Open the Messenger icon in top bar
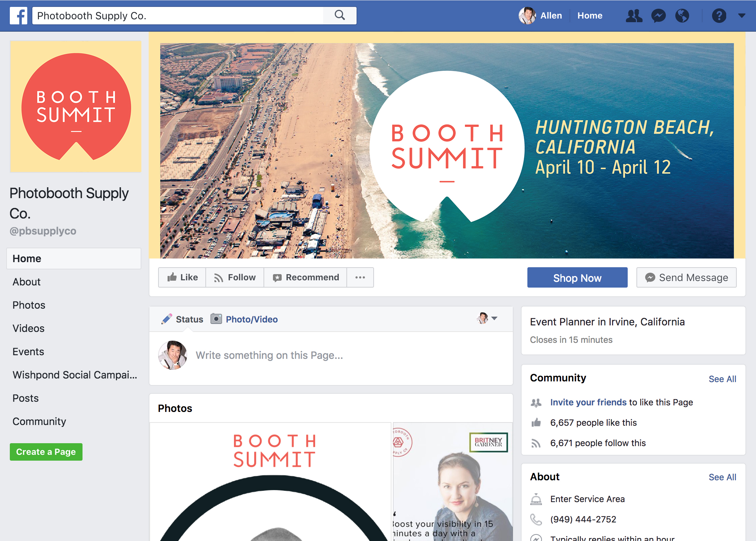The width and height of the screenshot is (756, 541). click(658, 16)
